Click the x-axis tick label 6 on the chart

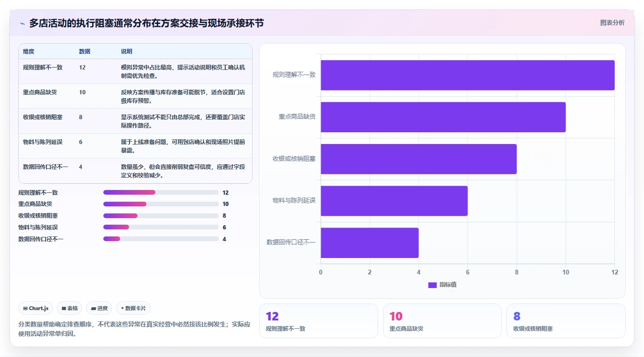(x=468, y=273)
